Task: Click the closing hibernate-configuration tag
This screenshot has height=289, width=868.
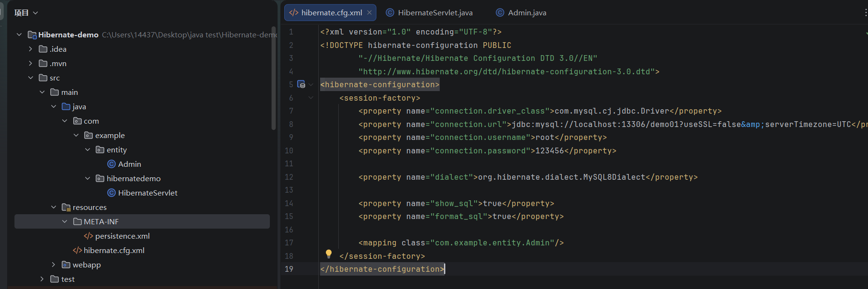Action: tap(382, 269)
